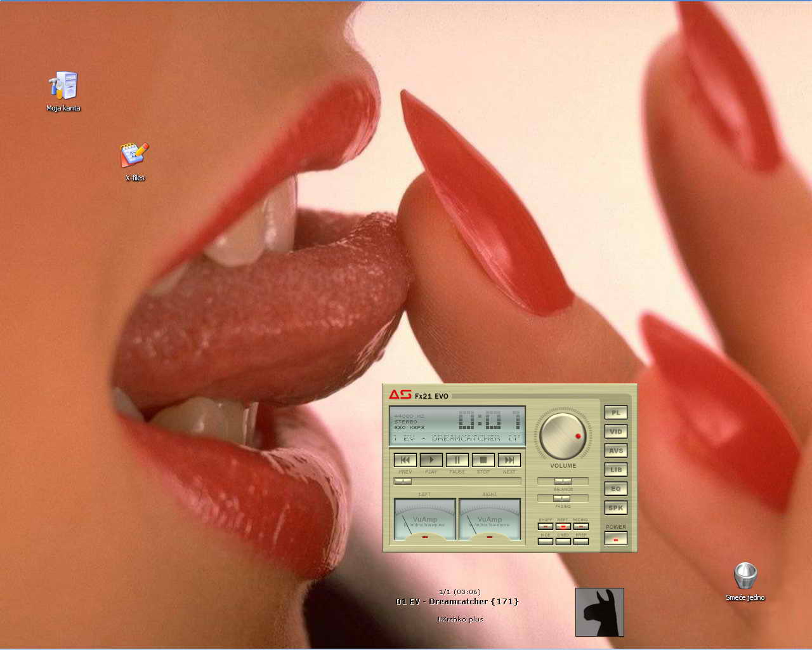Select the X-files desktop shortcut

[134, 162]
